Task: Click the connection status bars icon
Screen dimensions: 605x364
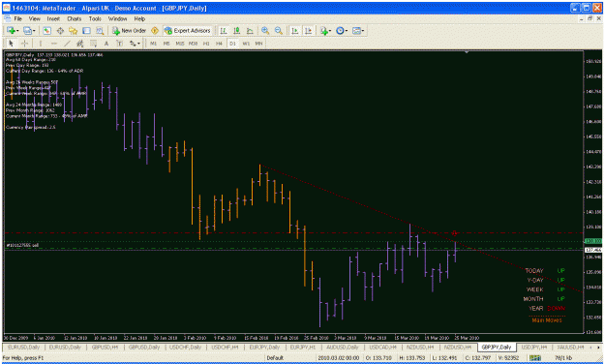Action: [x=535, y=358]
